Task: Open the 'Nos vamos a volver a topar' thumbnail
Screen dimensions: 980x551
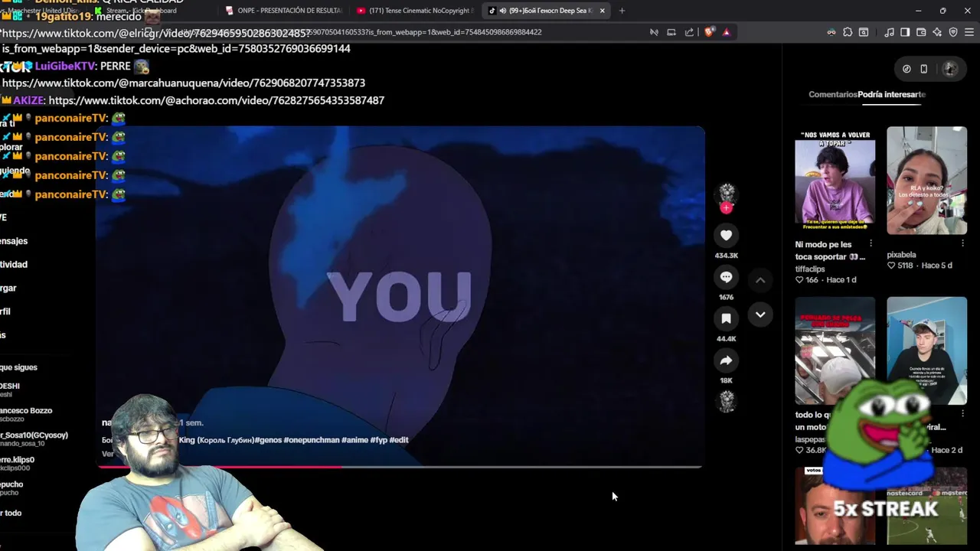Action: click(x=835, y=181)
